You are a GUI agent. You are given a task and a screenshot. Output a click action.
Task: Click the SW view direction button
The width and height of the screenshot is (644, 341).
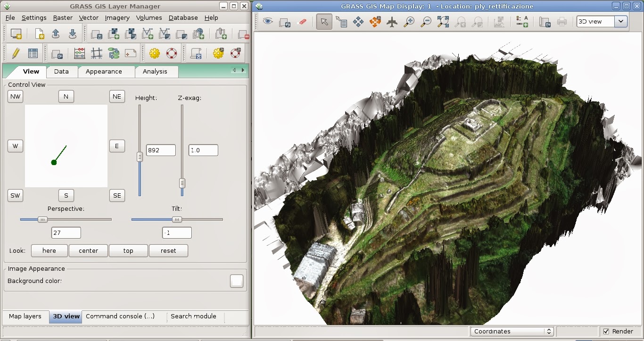pyautogui.click(x=16, y=195)
